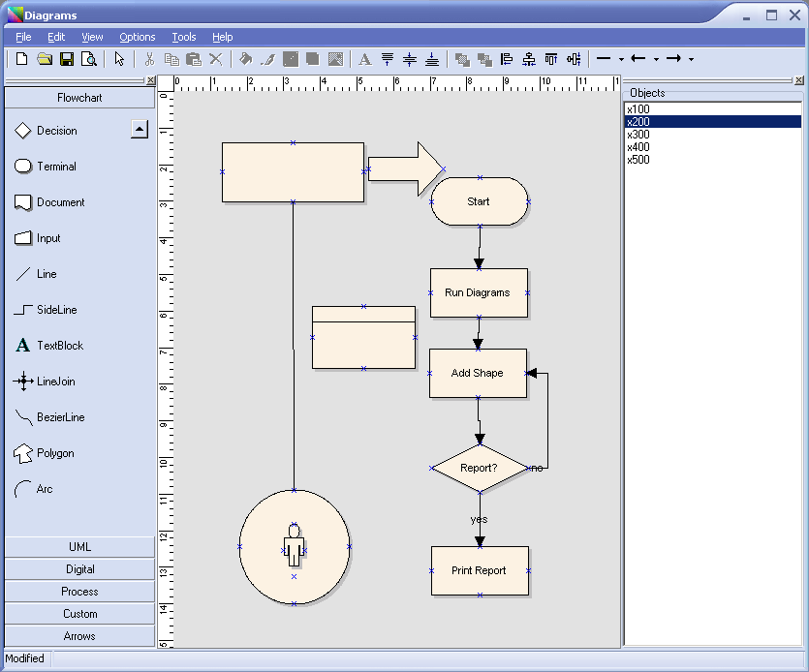809x672 pixels.
Task: Copy the selected shape
Action: coord(171,59)
